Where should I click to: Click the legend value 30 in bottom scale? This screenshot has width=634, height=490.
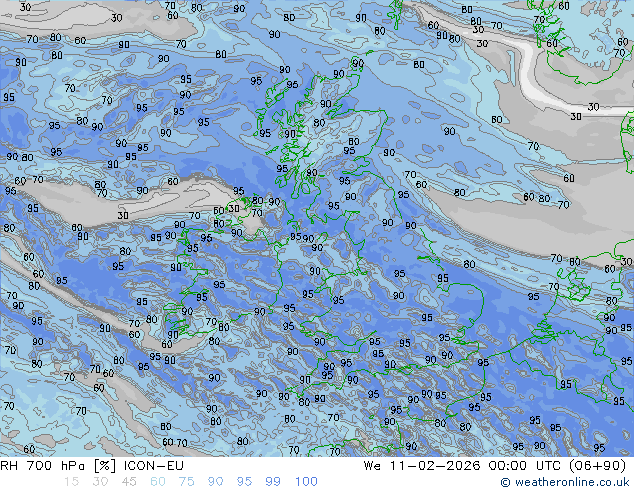click(x=100, y=482)
